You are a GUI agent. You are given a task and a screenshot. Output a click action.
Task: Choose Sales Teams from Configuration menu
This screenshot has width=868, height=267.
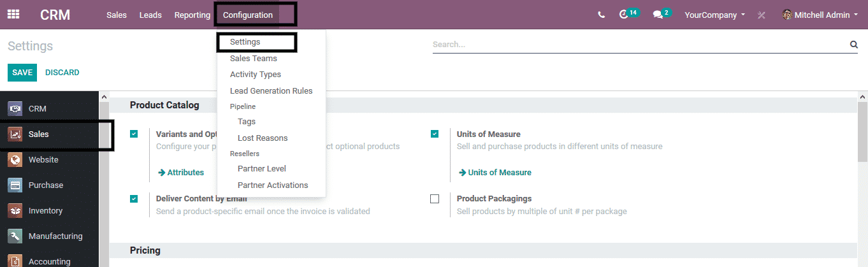click(x=254, y=59)
